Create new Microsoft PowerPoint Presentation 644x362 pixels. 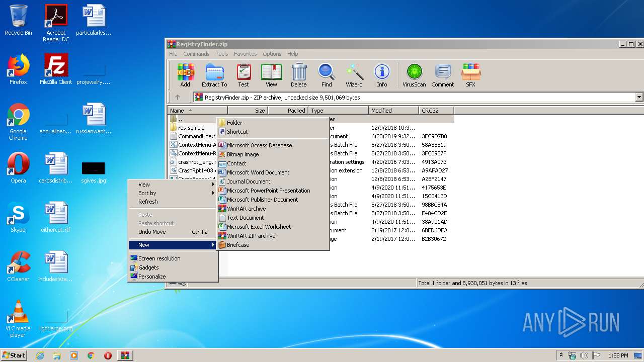click(x=273, y=191)
